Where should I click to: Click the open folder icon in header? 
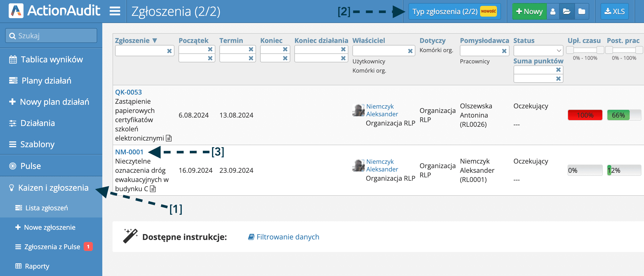point(567,11)
